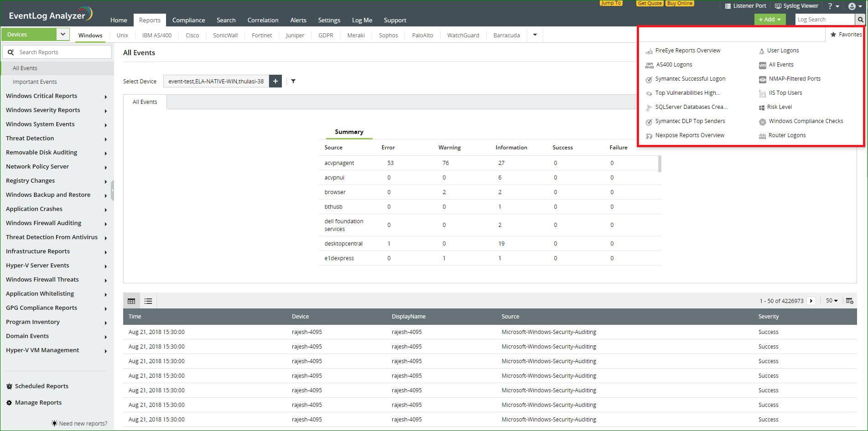
Task: Switch to Unix device reports
Action: point(122,35)
